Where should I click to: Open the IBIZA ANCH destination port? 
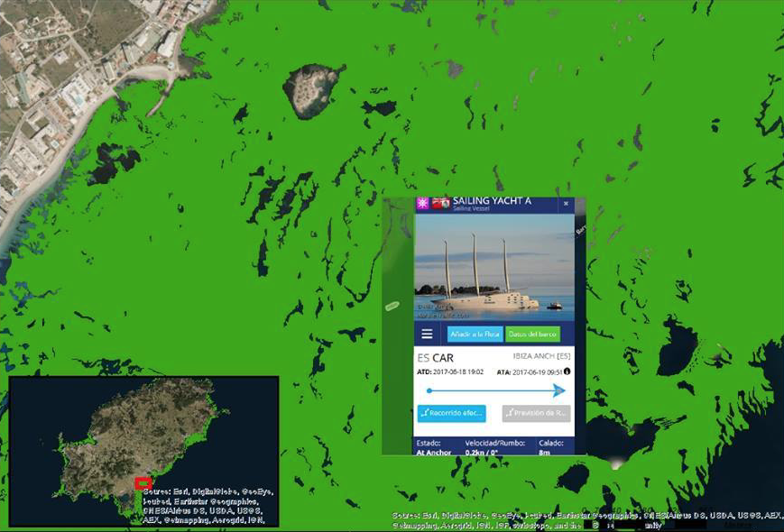[541, 357]
